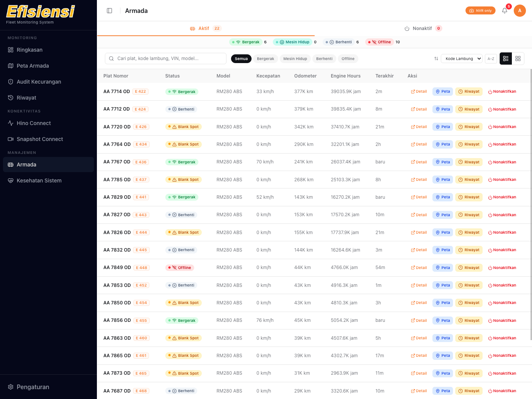The width and height of the screenshot is (532, 399).
Task: Open Detail for AA 7785 OD
Action: coord(419,180)
